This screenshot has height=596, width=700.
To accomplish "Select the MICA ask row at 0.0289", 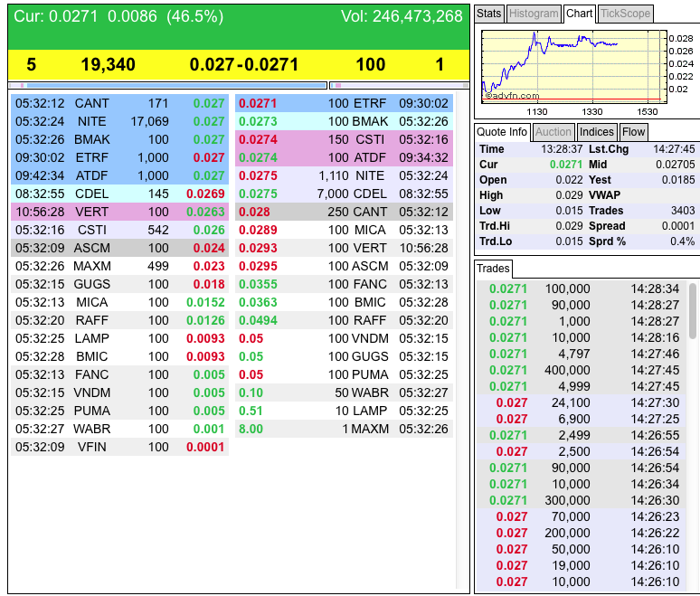I will coord(344,230).
